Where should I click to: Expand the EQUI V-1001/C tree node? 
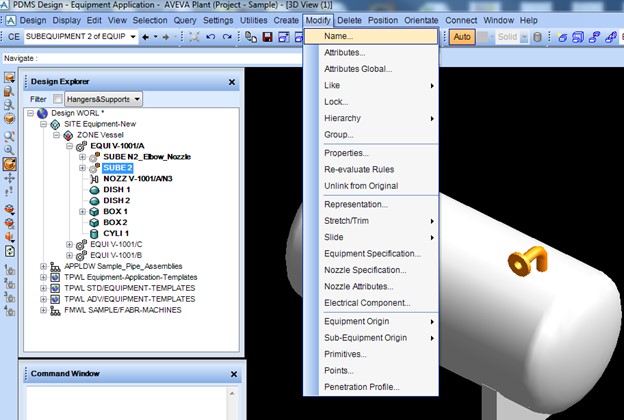(69, 245)
